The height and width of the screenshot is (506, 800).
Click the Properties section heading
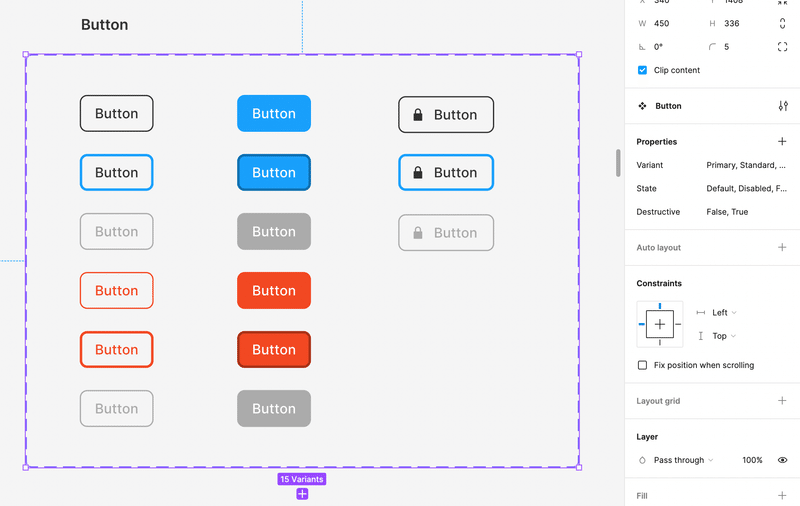click(657, 141)
